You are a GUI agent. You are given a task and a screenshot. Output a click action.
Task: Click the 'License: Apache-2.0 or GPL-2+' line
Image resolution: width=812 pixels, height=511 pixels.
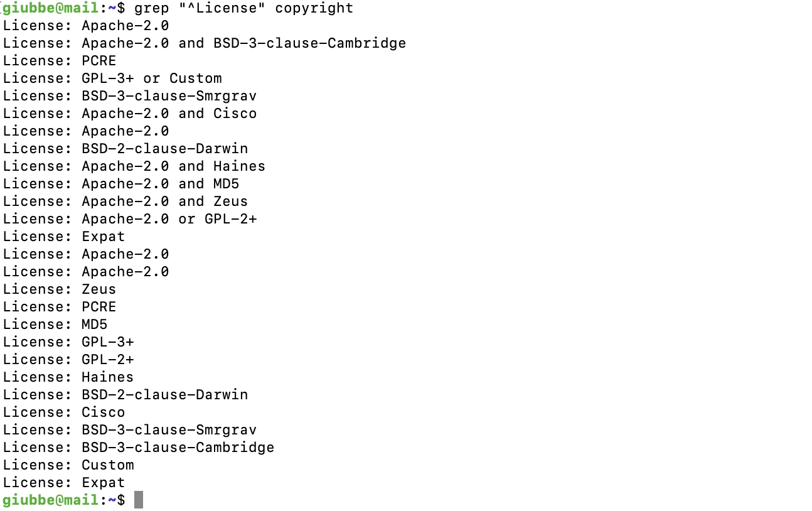click(x=130, y=219)
